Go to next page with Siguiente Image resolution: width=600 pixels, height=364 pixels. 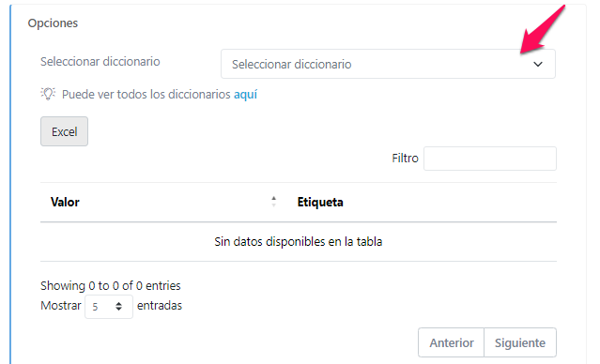520,342
